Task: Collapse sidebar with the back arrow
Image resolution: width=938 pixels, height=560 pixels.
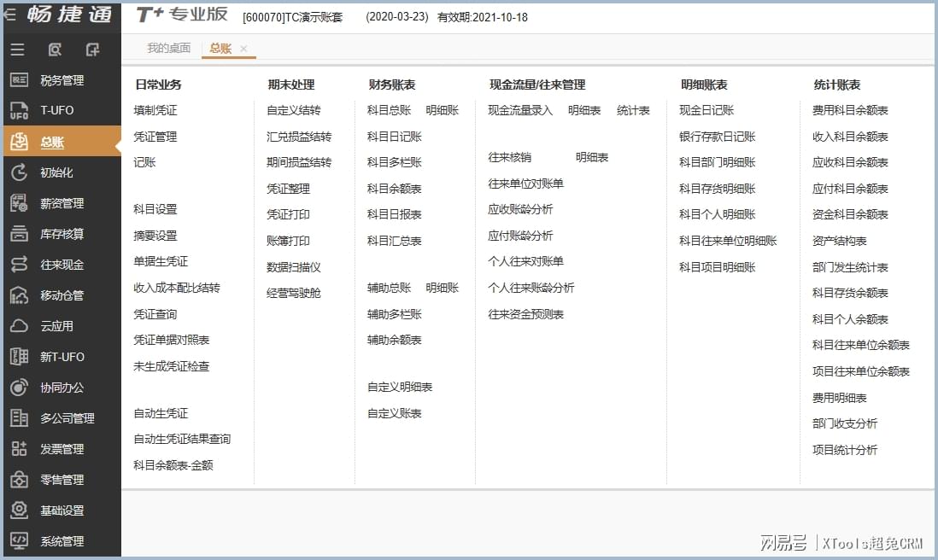Action: 10,15
